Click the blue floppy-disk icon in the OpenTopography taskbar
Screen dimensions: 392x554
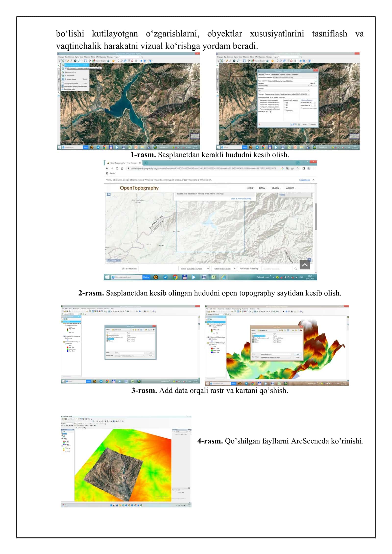(185, 277)
